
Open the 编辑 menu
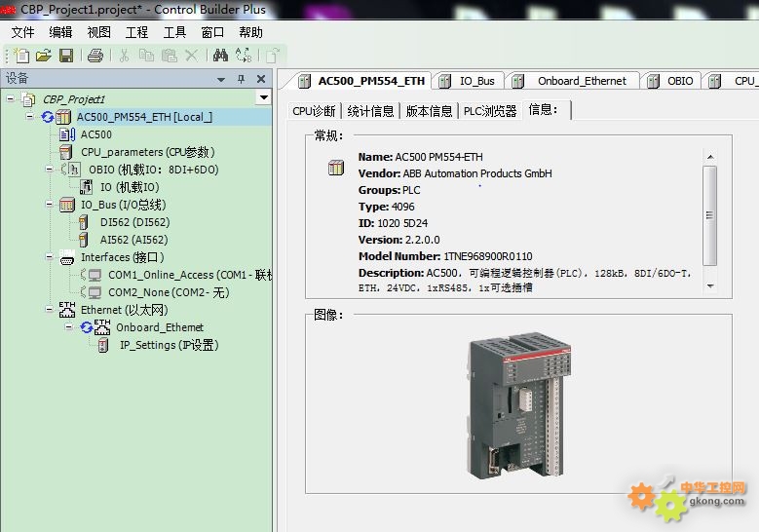pyautogui.click(x=60, y=32)
